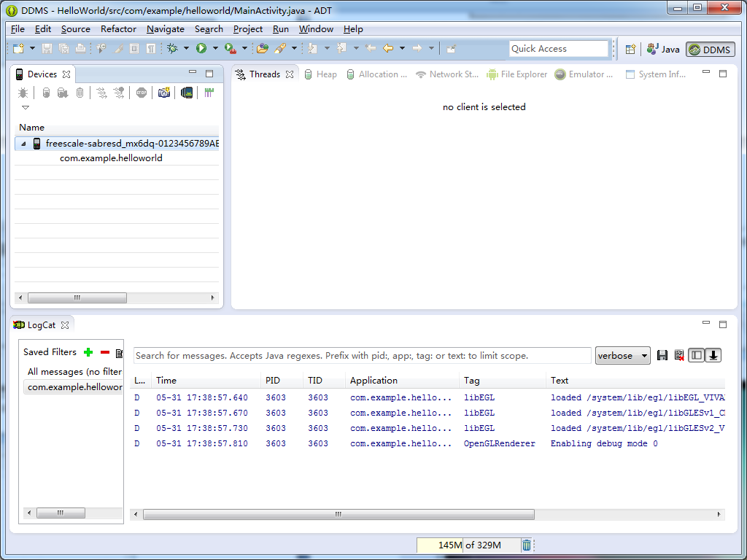
Task: Remove selected LogCat filter with red minus
Action: click(105, 352)
